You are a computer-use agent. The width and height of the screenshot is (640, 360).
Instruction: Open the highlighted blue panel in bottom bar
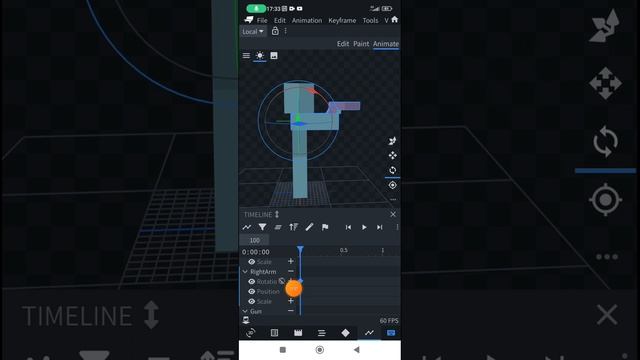tap(391, 333)
